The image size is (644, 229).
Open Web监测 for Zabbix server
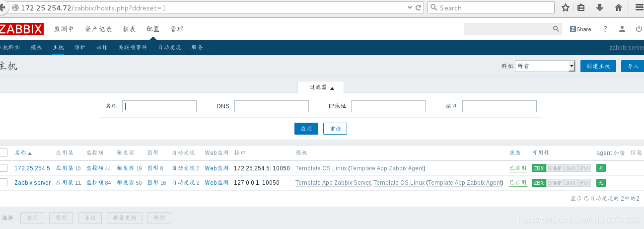216,183
